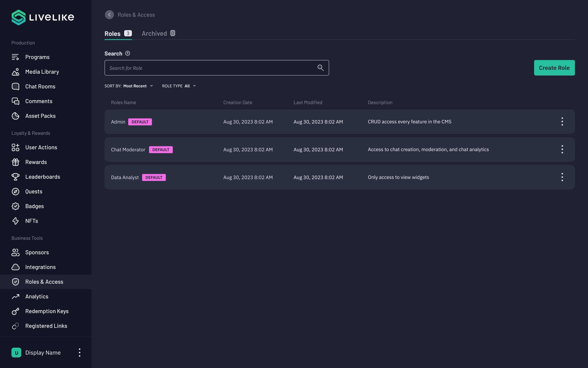
Task: Click the Data Analyst role name
Action: click(x=125, y=178)
